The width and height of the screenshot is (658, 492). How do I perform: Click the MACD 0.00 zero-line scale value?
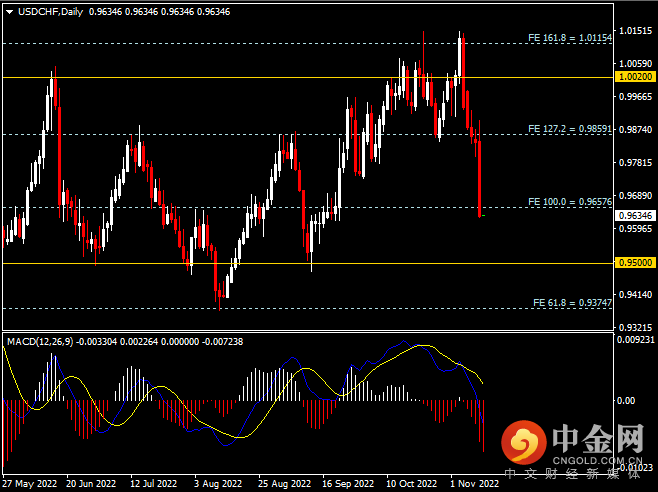coord(626,401)
